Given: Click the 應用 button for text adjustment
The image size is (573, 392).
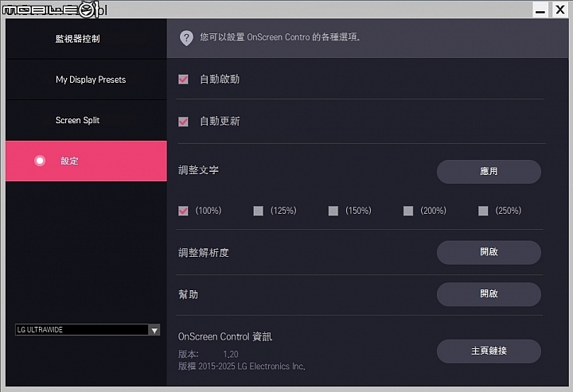Looking at the screenshot, I should click(x=489, y=171).
